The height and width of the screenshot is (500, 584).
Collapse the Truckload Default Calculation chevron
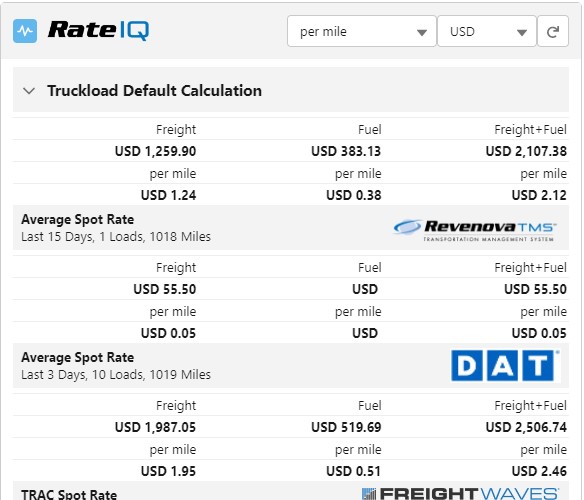[x=29, y=91]
